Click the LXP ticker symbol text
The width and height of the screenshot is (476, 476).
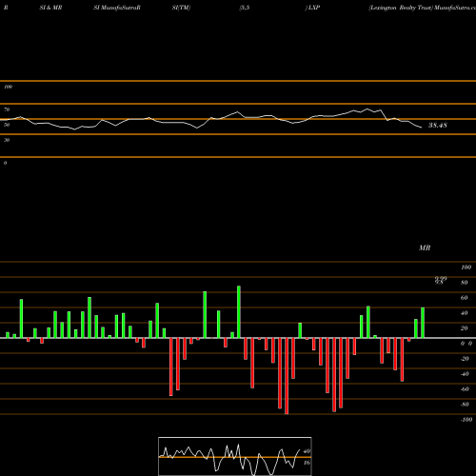coord(313,8)
